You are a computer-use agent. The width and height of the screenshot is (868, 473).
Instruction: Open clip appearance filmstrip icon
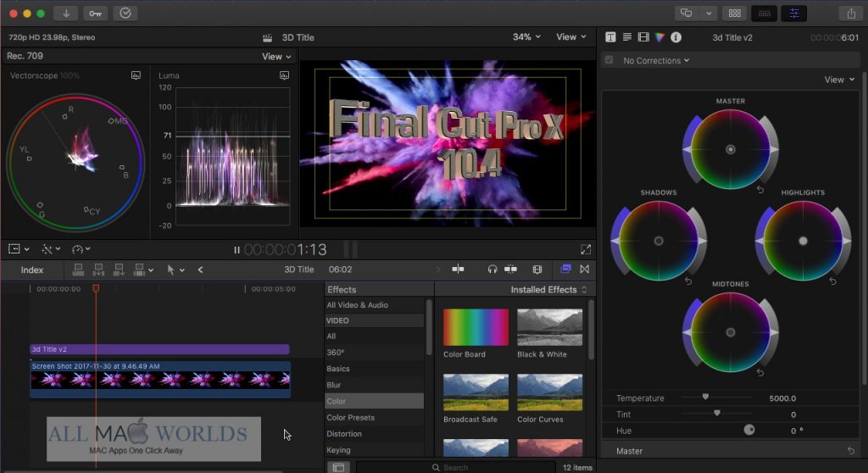(537, 270)
